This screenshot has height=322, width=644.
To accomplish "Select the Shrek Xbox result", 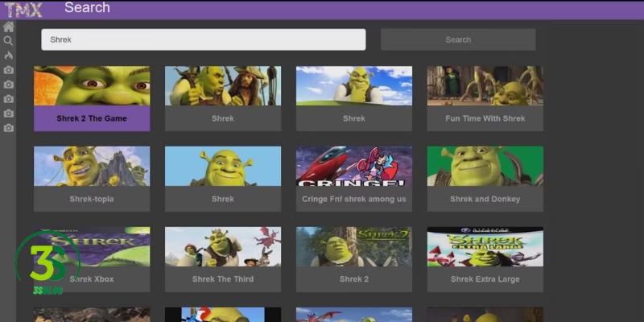I will (92, 259).
